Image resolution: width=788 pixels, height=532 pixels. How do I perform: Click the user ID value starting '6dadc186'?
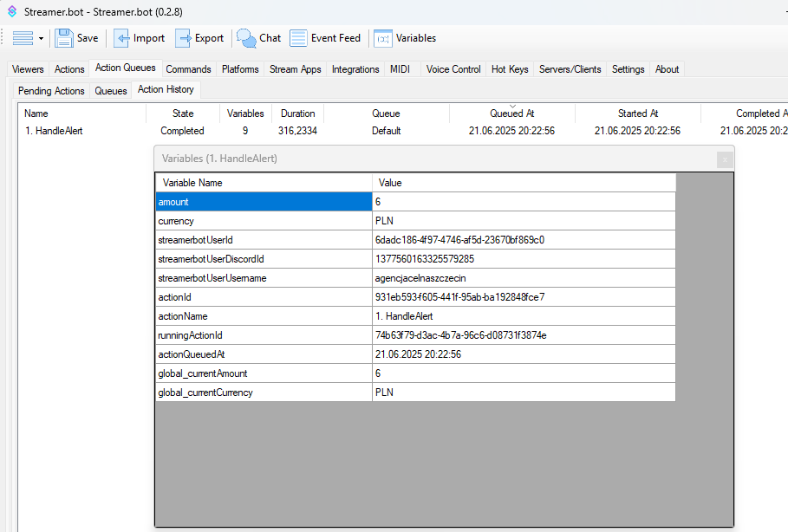point(459,240)
